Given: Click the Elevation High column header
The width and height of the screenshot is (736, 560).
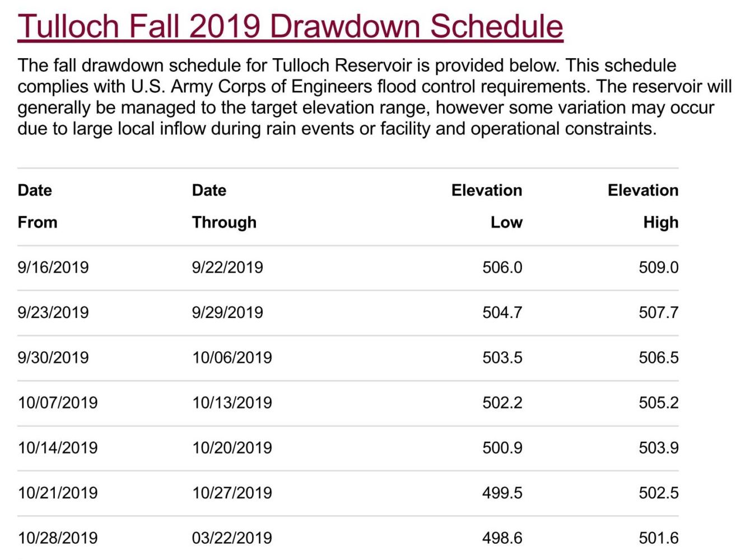Looking at the screenshot, I should [x=643, y=206].
